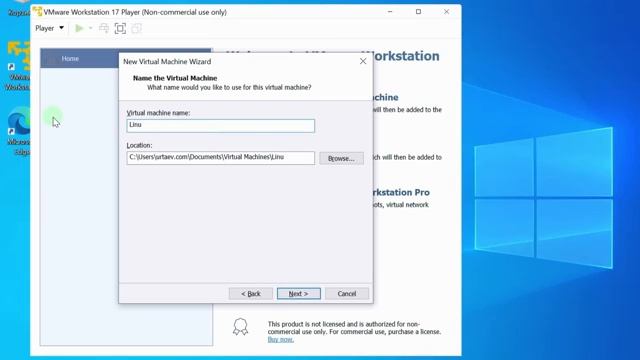
Task: Click the Browse... button
Action: [341, 158]
